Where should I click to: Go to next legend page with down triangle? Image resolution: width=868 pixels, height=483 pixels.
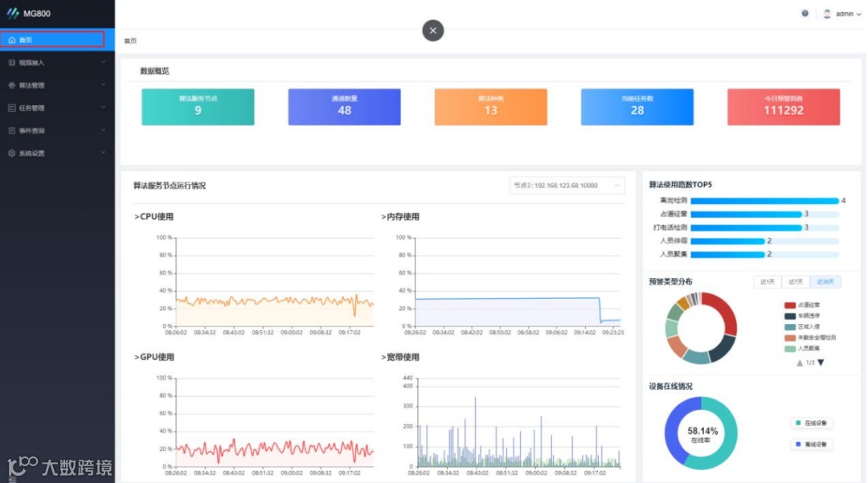[821, 363]
